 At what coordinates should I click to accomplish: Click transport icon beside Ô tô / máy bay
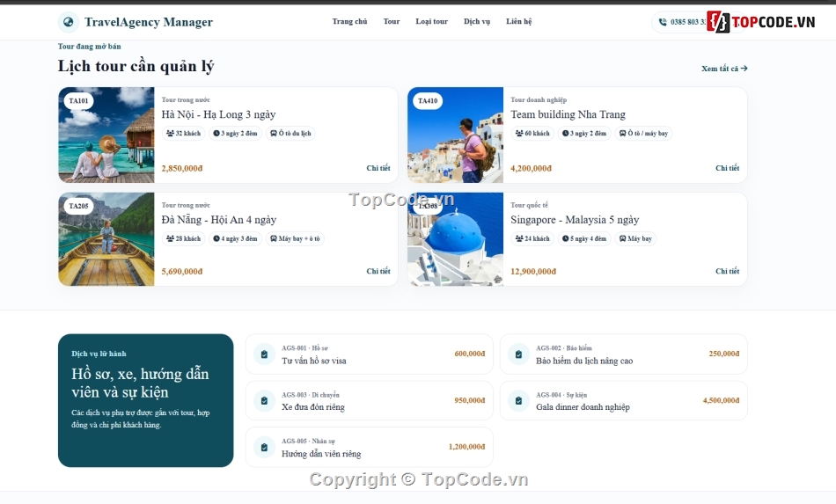click(x=623, y=133)
